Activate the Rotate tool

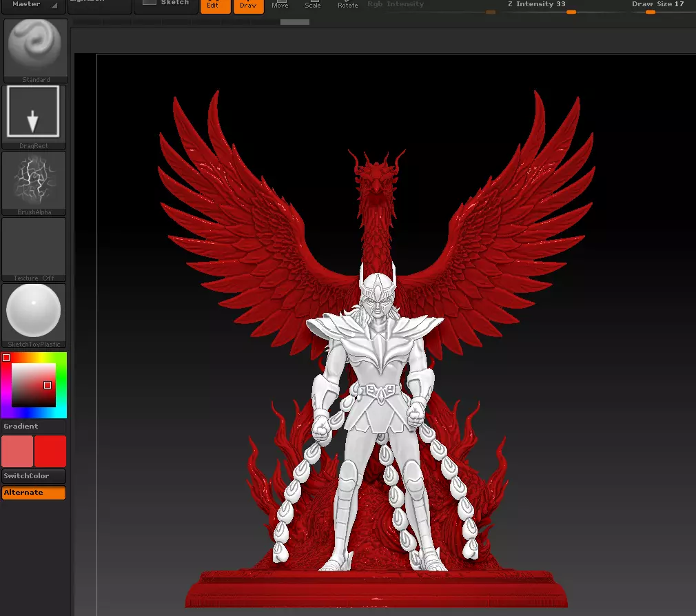point(347,5)
